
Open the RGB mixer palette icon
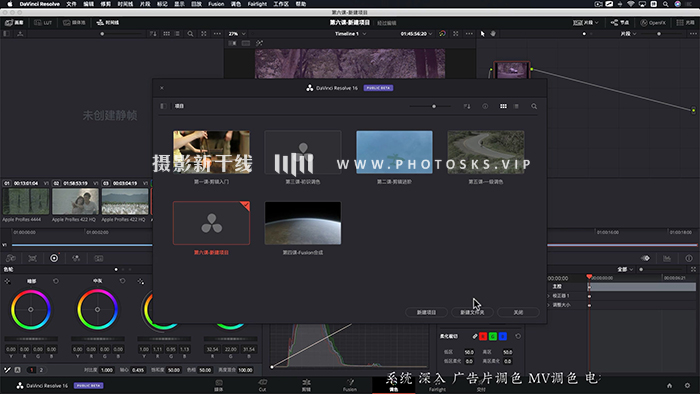(x=76, y=258)
